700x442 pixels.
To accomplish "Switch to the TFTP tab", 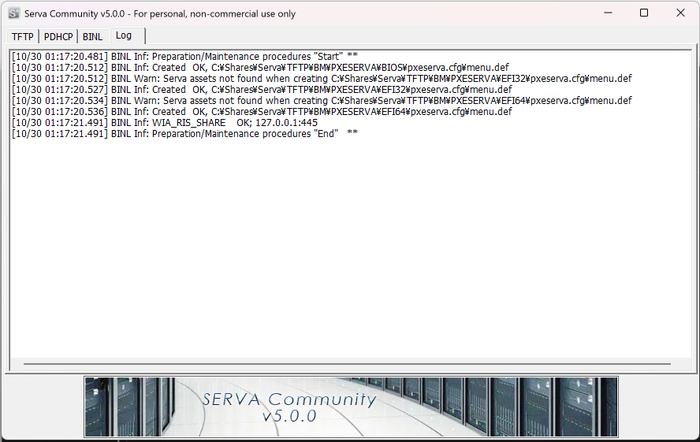I will coord(22,36).
